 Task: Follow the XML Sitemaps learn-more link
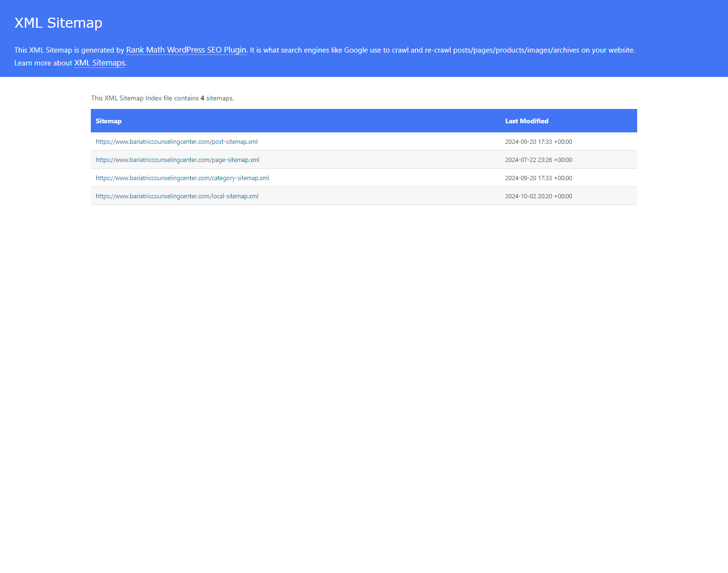[x=99, y=63]
